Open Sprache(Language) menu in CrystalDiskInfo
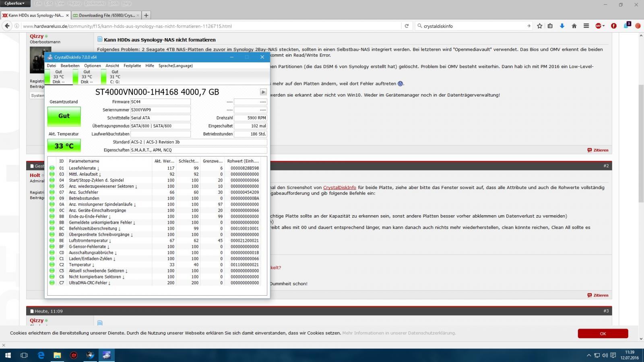 coord(175,66)
